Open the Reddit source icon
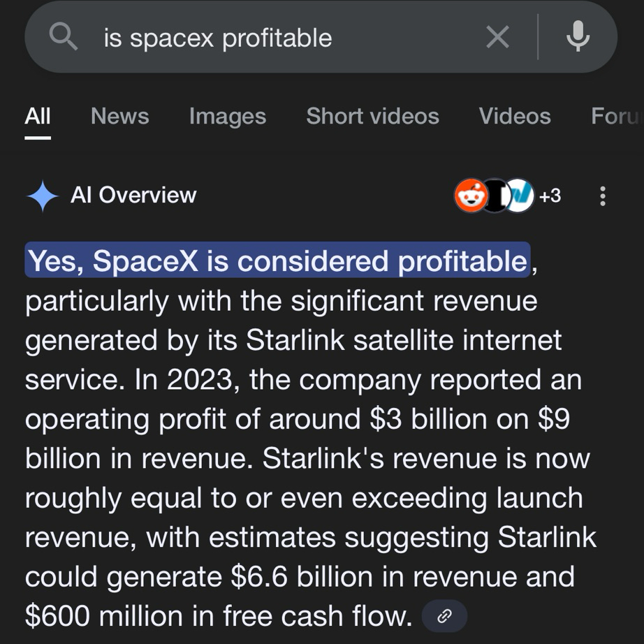This screenshot has height=644, width=644. [471, 196]
